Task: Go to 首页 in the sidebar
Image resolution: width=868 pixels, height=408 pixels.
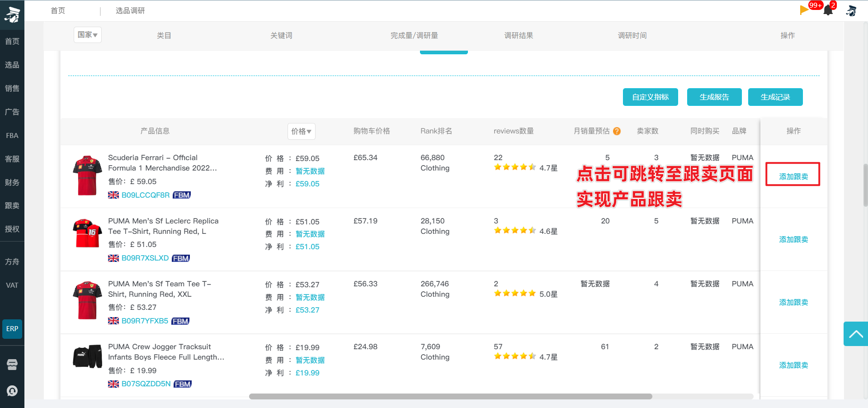Action: pos(12,42)
